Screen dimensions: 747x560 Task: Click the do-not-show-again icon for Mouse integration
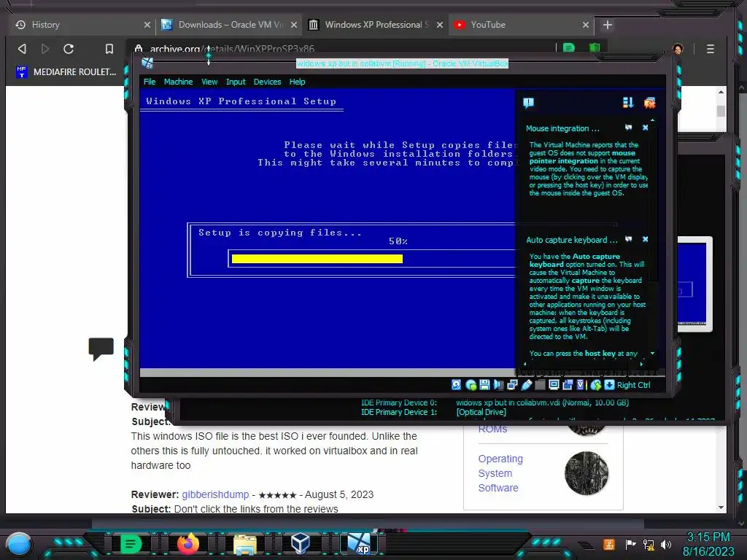pyautogui.click(x=628, y=128)
